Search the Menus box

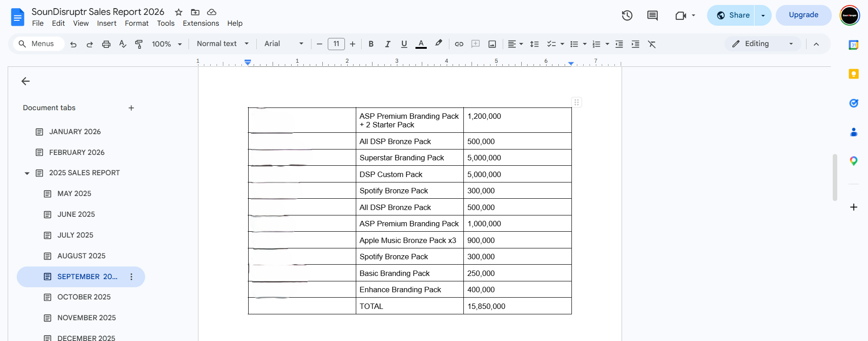click(x=38, y=44)
